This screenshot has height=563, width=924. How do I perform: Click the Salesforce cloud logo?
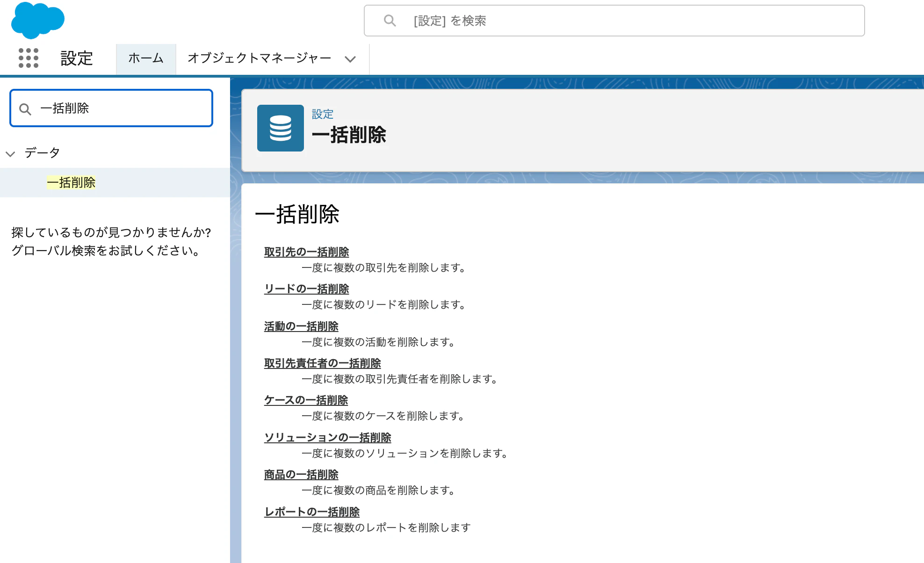tap(37, 20)
